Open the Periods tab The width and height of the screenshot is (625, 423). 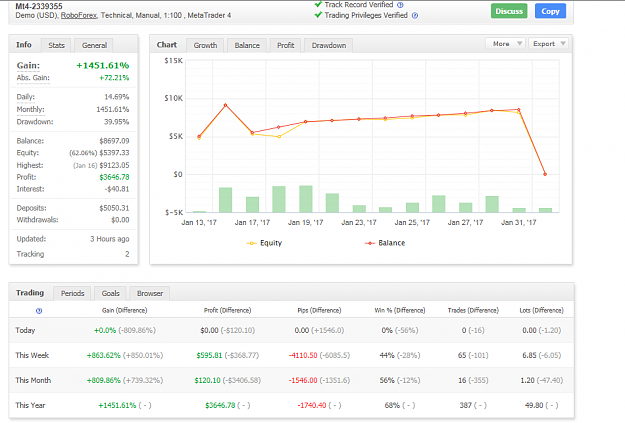(x=72, y=293)
